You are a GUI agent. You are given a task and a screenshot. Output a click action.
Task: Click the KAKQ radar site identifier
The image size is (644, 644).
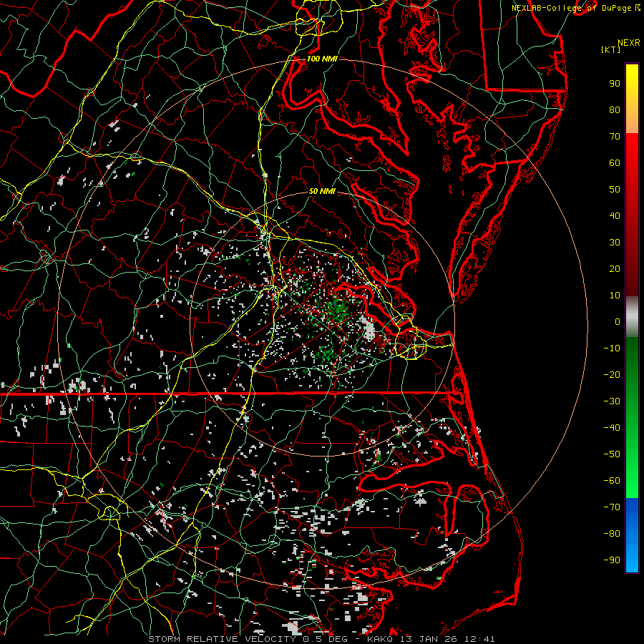tap(381, 639)
